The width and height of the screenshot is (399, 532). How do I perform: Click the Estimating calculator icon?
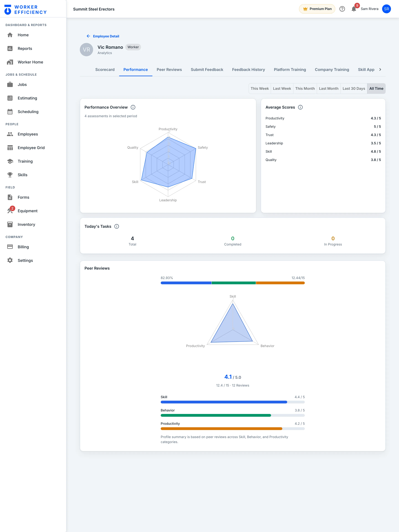click(x=10, y=98)
